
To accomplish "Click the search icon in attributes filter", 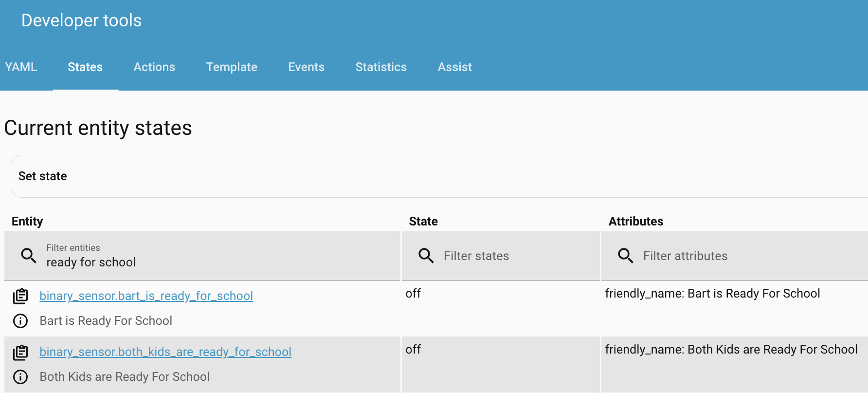I will [x=626, y=256].
